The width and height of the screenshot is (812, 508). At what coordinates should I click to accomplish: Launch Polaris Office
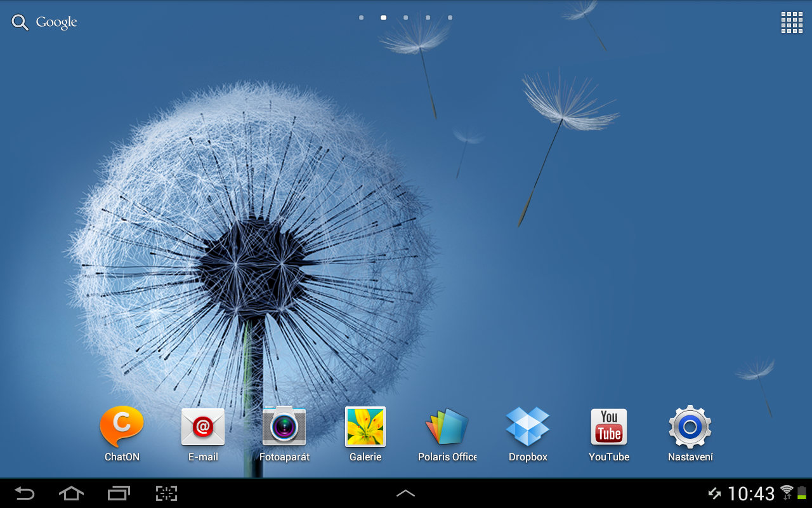(x=447, y=427)
